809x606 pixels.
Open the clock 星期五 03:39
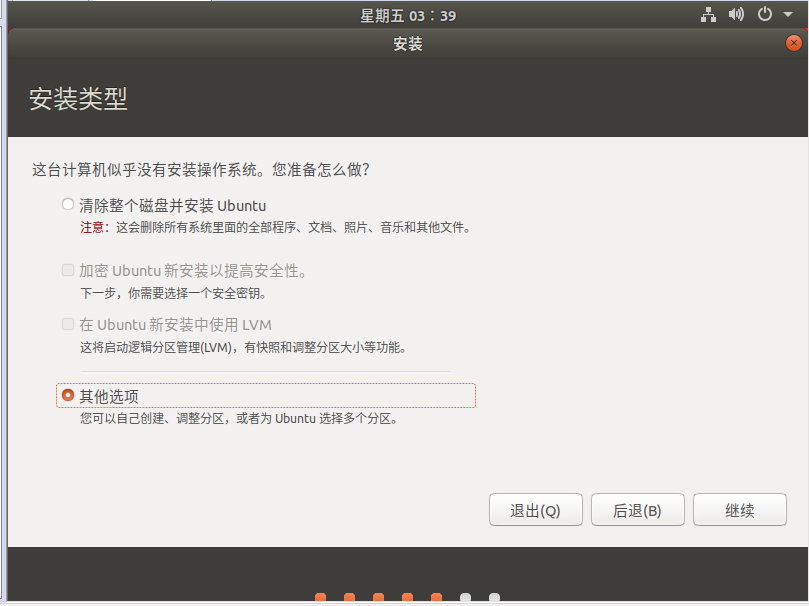408,16
